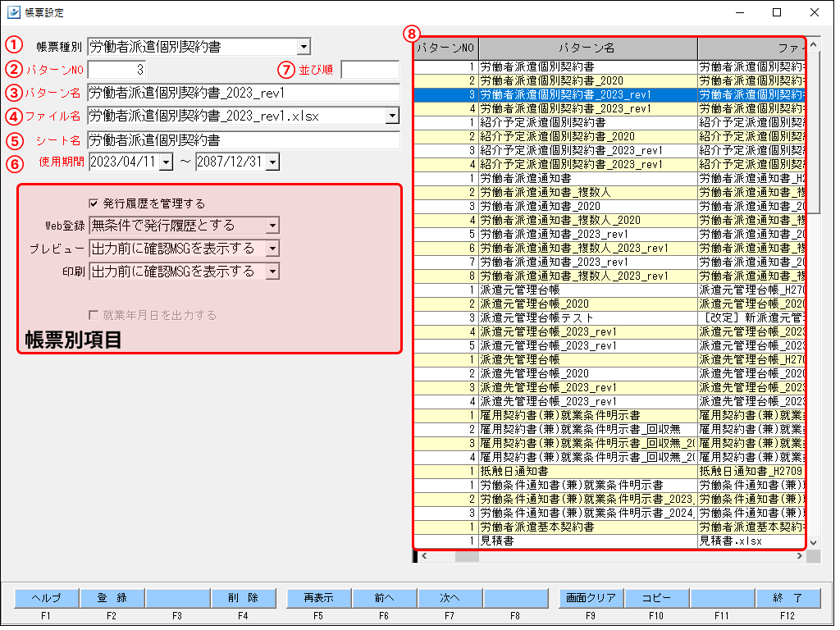Close the dialog with 終了
The width and height of the screenshot is (840, 630).
coord(788,598)
